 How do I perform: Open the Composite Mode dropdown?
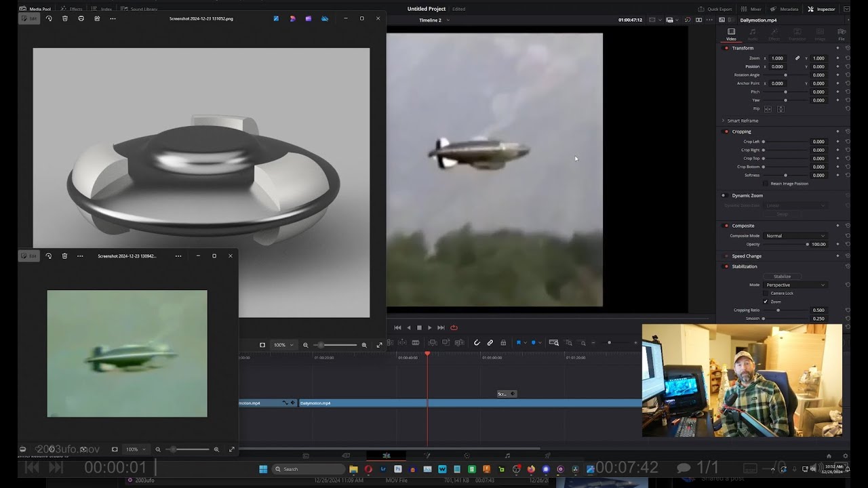tap(795, 236)
